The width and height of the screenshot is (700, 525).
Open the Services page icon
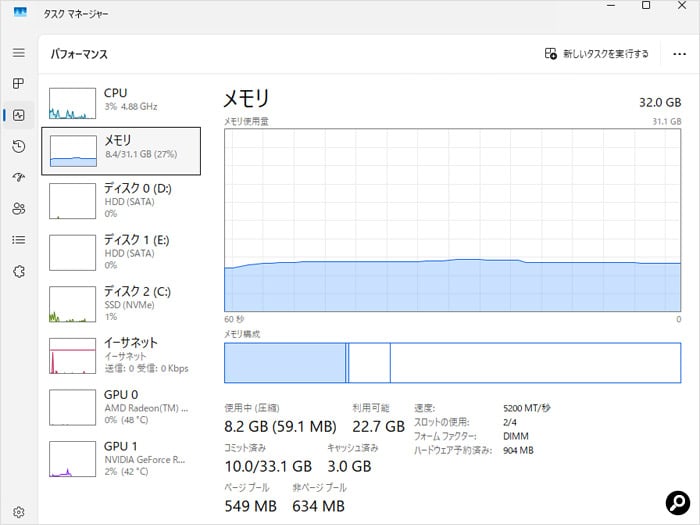pyautogui.click(x=18, y=271)
